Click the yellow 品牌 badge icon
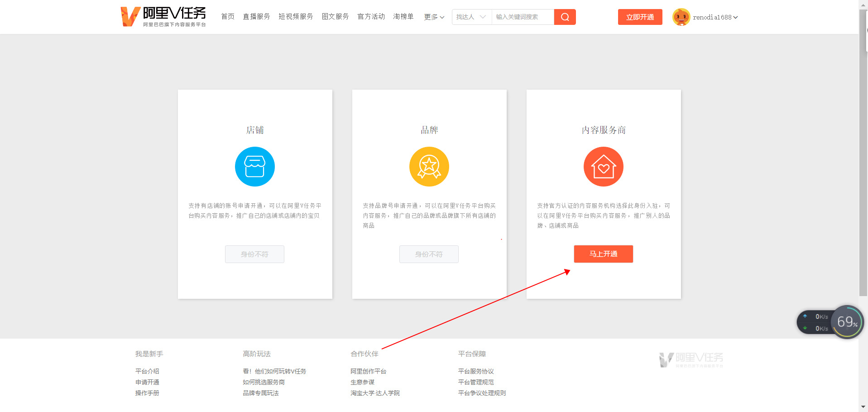 click(x=429, y=167)
